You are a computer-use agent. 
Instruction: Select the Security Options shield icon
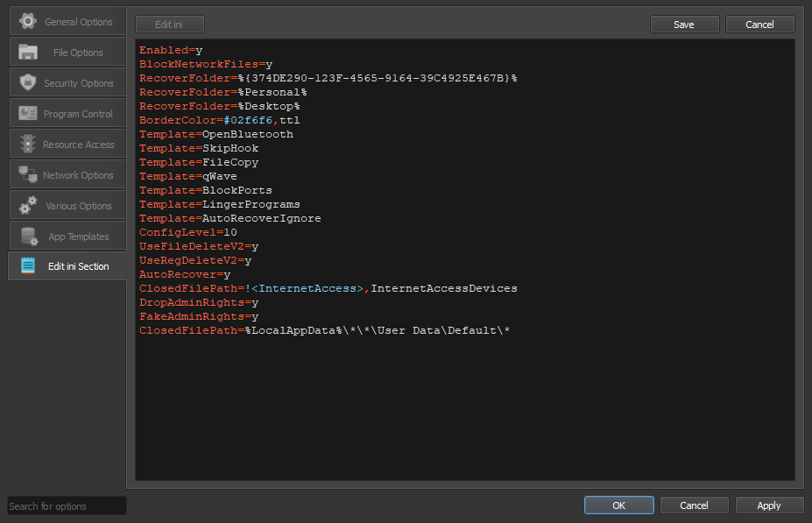28,82
